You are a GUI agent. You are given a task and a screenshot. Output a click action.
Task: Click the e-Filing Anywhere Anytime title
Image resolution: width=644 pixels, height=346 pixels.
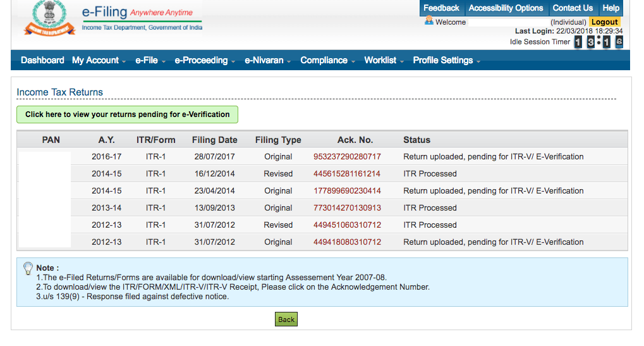coord(137,12)
